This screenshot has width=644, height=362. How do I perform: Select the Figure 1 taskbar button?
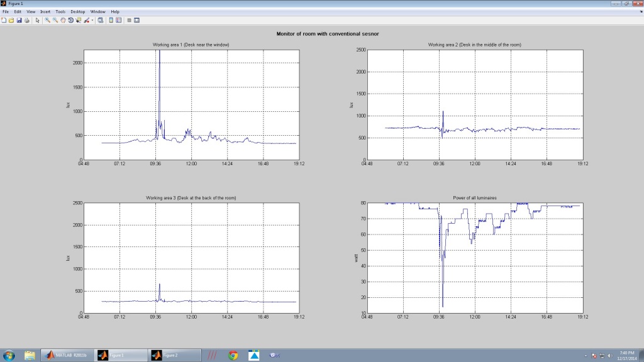point(121,355)
